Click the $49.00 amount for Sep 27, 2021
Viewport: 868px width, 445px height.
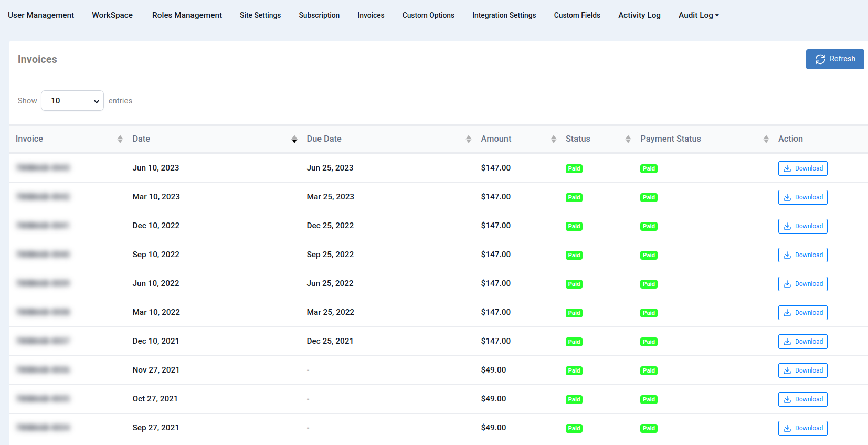[x=494, y=428]
